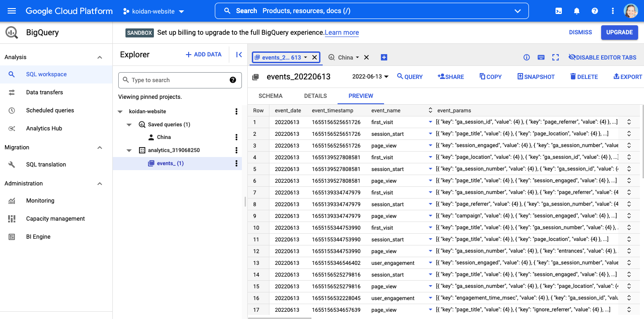Collapse the Administration section
The height and width of the screenshot is (319, 644).
coord(100,184)
